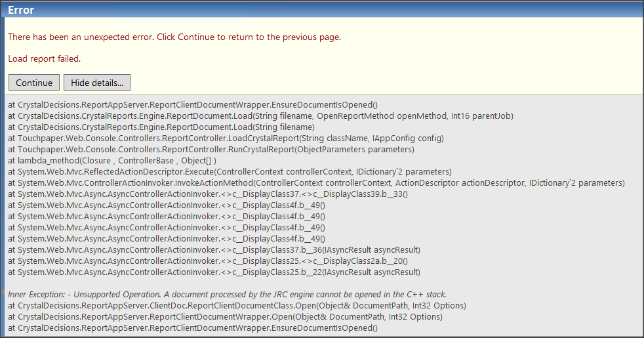Viewport: 644px width, 338px height.
Task: Click the DisplayClass39.b__33() stack line
Action: (209, 194)
